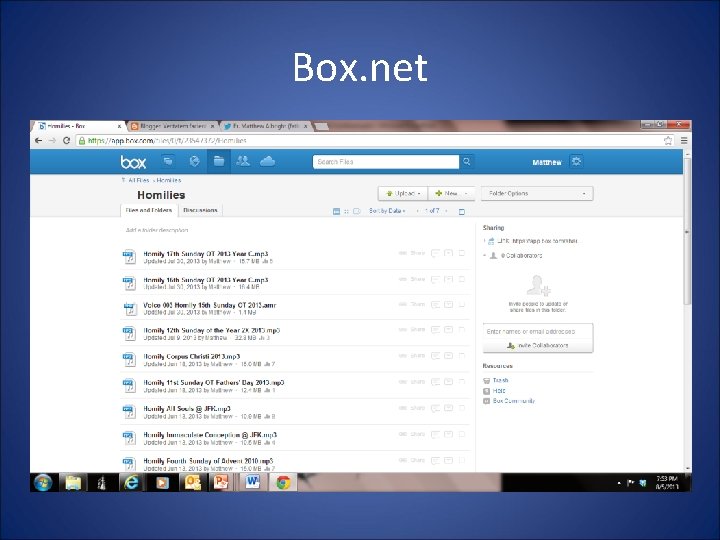The image size is (720, 540).
Task: Open the New dropdown button
Action: pos(452,194)
